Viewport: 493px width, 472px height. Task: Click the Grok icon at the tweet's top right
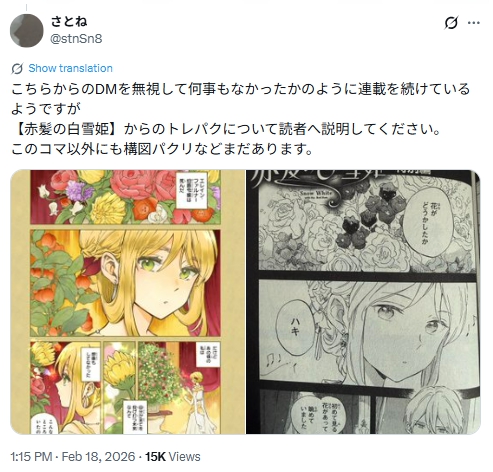pyautogui.click(x=451, y=23)
